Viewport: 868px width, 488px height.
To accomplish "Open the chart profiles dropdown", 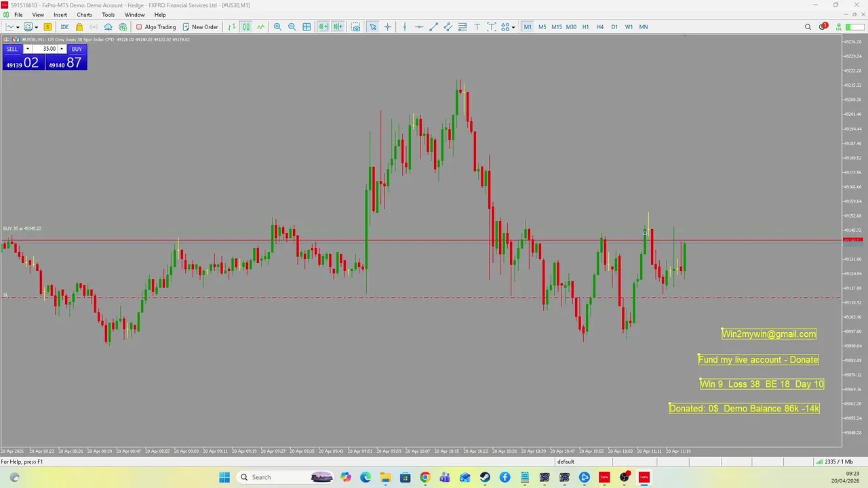I will click(x=30, y=27).
